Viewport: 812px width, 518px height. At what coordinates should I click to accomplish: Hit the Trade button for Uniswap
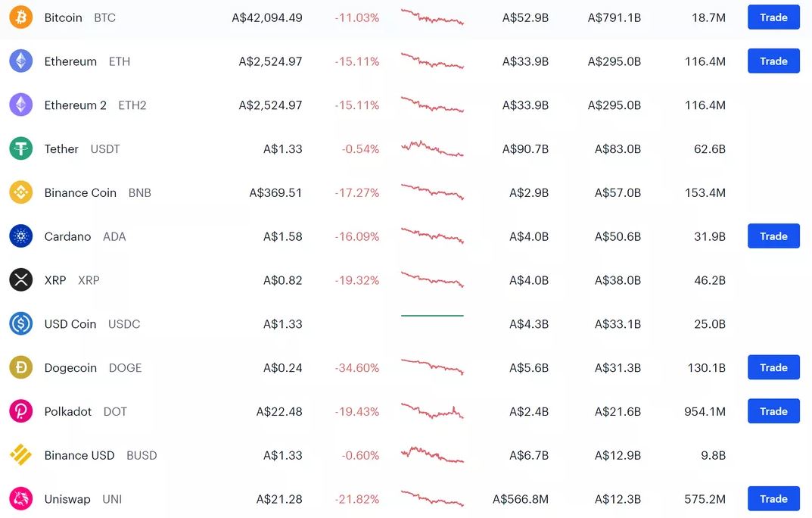[x=773, y=499]
